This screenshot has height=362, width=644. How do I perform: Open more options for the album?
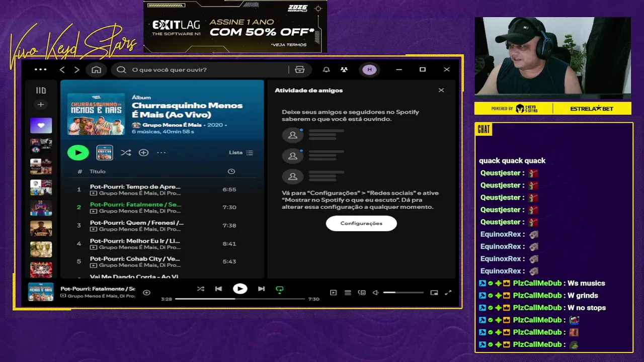(x=161, y=152)
